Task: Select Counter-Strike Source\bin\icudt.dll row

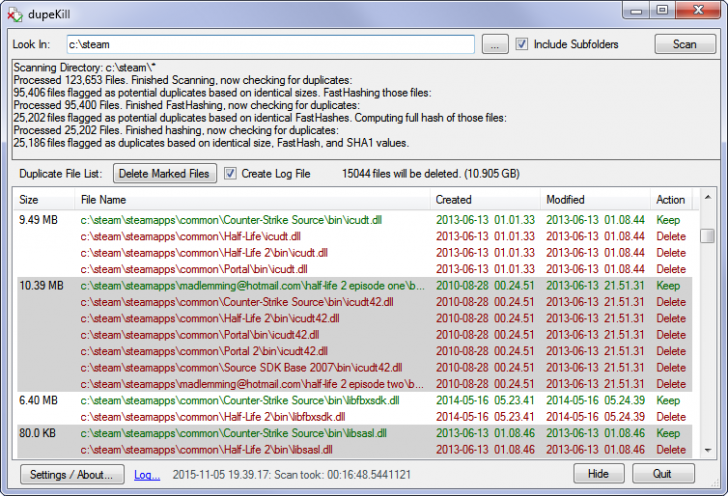Action: coord(355,220)
